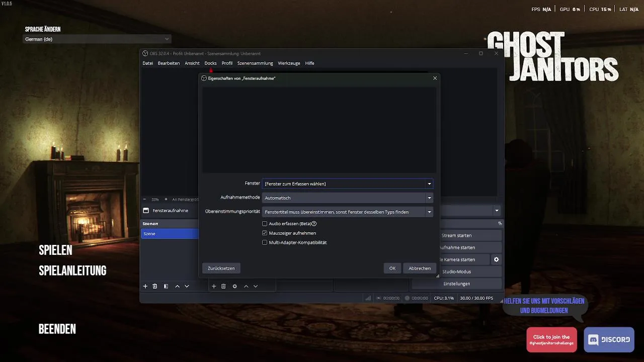The height and width of the screenshot is (362, 644).
Task: Move scene down using the Szenen down arrow
Action: (x=187, y=286)
